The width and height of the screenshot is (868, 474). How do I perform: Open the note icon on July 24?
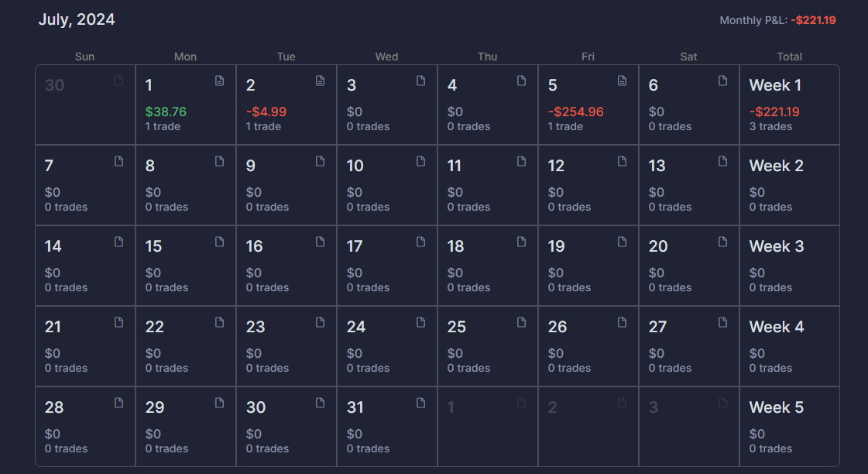[x=420, y=322]
